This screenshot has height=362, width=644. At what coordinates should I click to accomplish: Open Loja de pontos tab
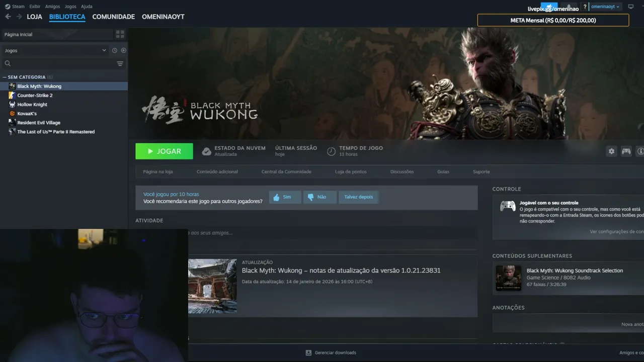[351, 172]
